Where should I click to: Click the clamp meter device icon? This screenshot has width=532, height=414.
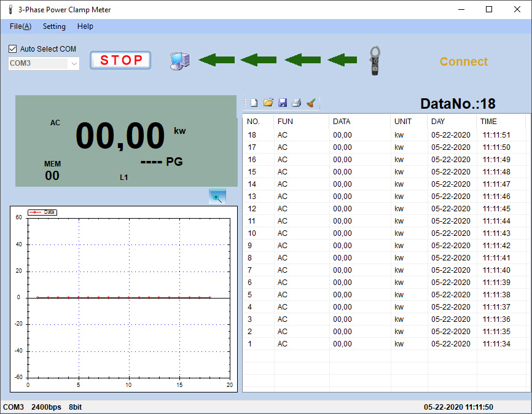tap(375, 61)
